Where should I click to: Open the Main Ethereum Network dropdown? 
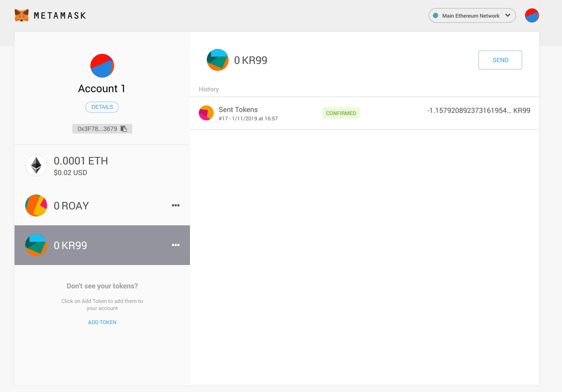coord(472,15)
